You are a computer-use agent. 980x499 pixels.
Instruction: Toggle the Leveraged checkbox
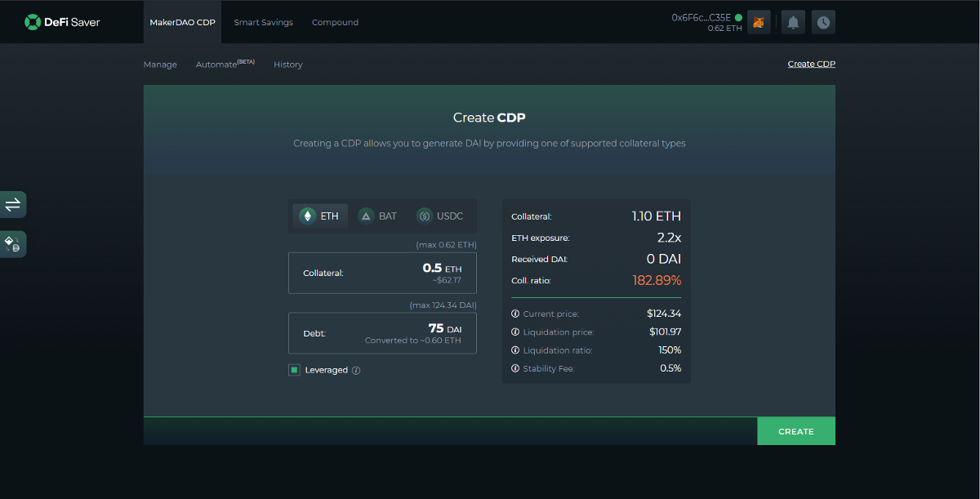pyautogui.click(x=294, y=370)
